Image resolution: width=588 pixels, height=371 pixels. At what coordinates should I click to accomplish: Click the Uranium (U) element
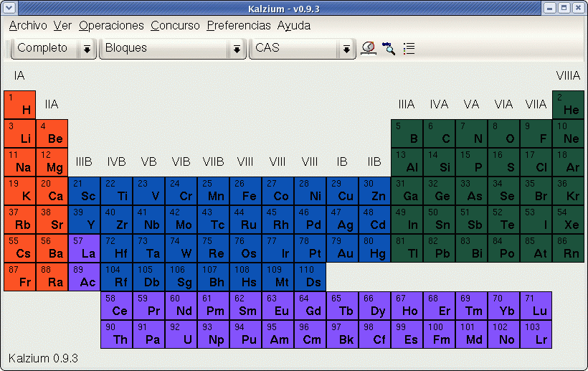coord(181,334)
